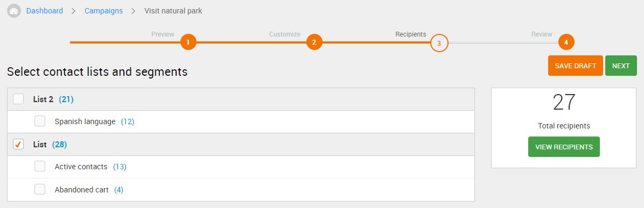Click the Save Draft button

[576, 66]
